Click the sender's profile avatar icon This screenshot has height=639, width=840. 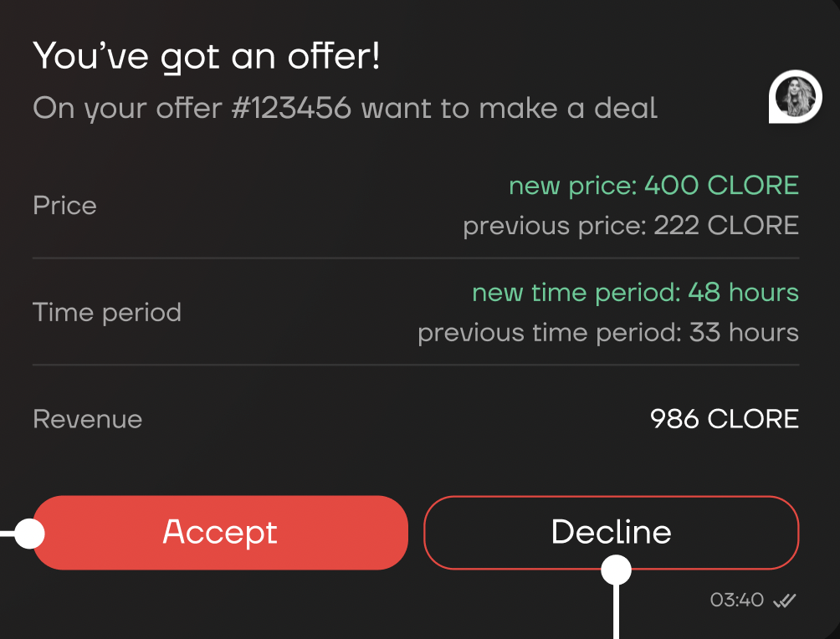coord(795,97)
